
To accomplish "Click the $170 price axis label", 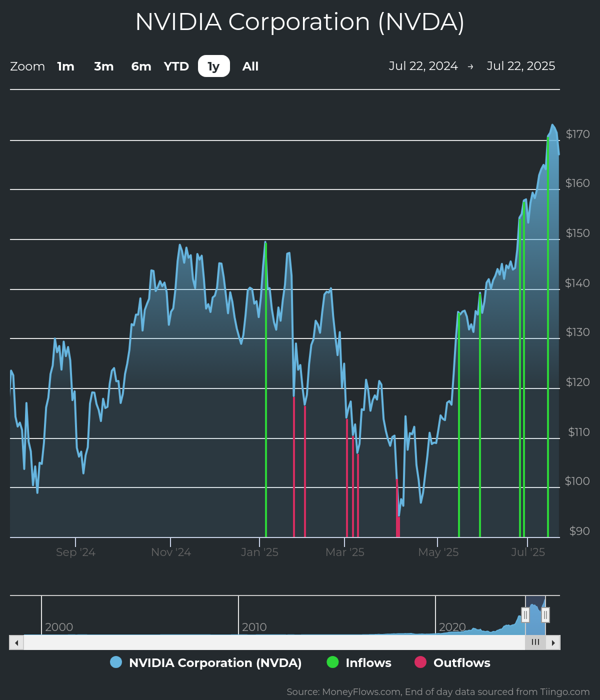I will [577, 134].
